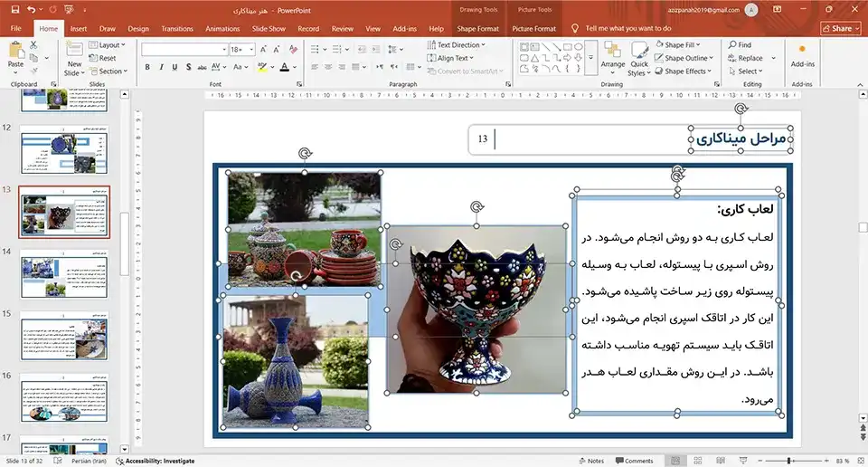
Task: Open the Paragraph dialog launcher
Action: click(x=507, y=84)
